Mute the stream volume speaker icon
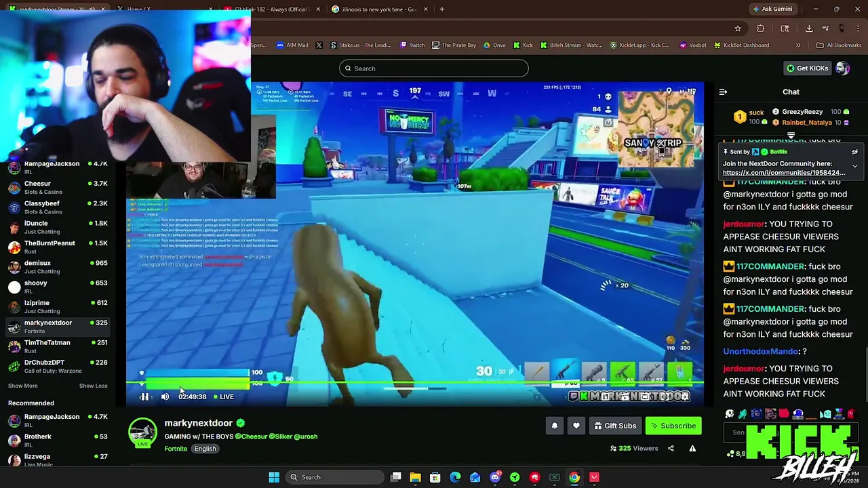This screenshot has width=868, height=488. click(x=165, y=396)
